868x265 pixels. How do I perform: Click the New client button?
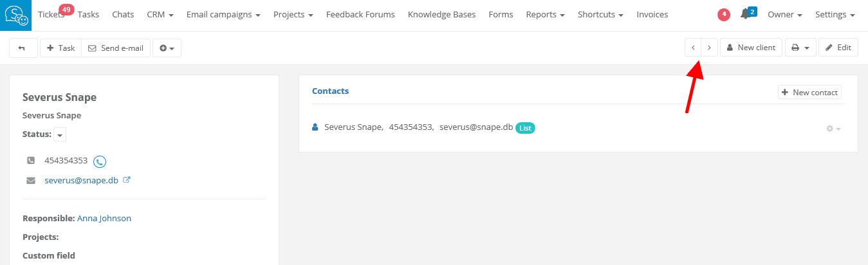point(751,48)
